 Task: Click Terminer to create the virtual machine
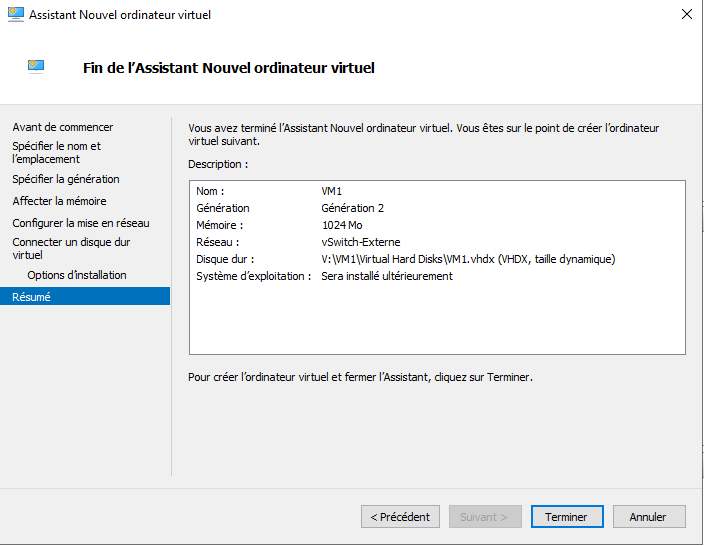tap(566, 517)
